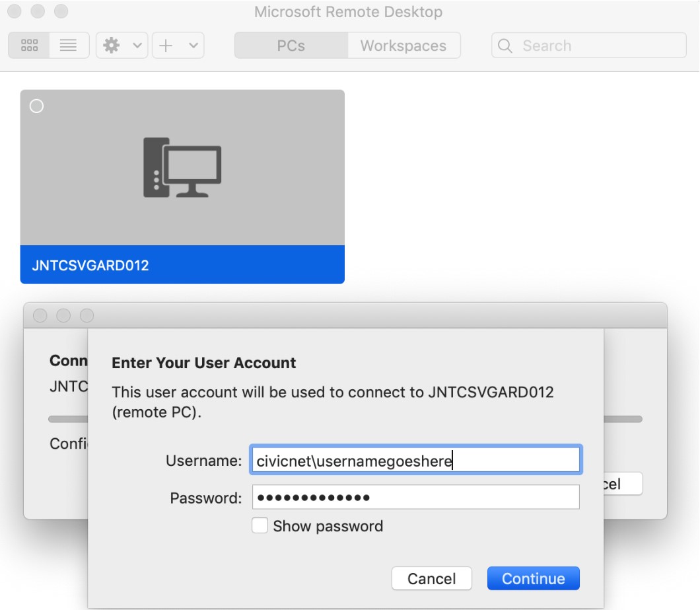This screenshot has height=610, width=700.
Task: Switch to list view of PCs
Action: [x=68, y=45]
